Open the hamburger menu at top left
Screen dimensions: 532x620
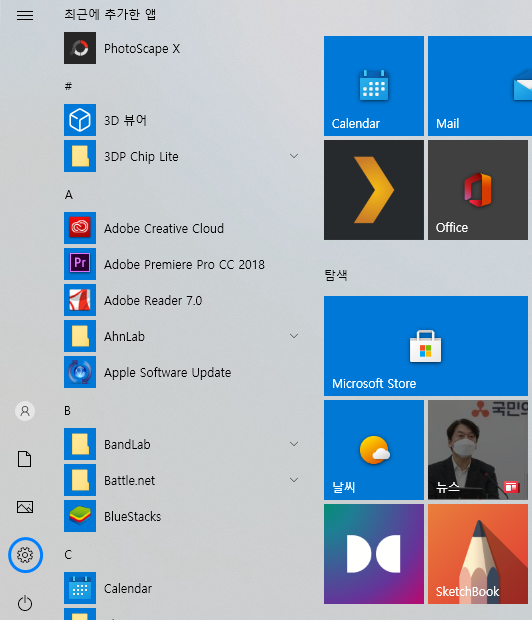25,15
